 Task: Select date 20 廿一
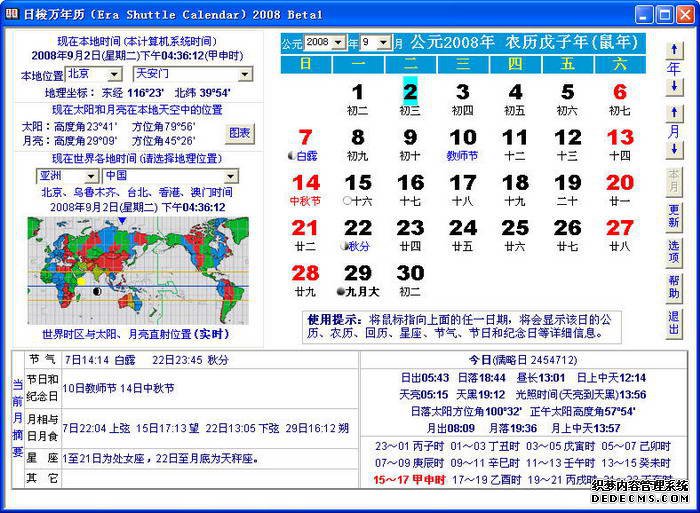[x=620, y=190]
